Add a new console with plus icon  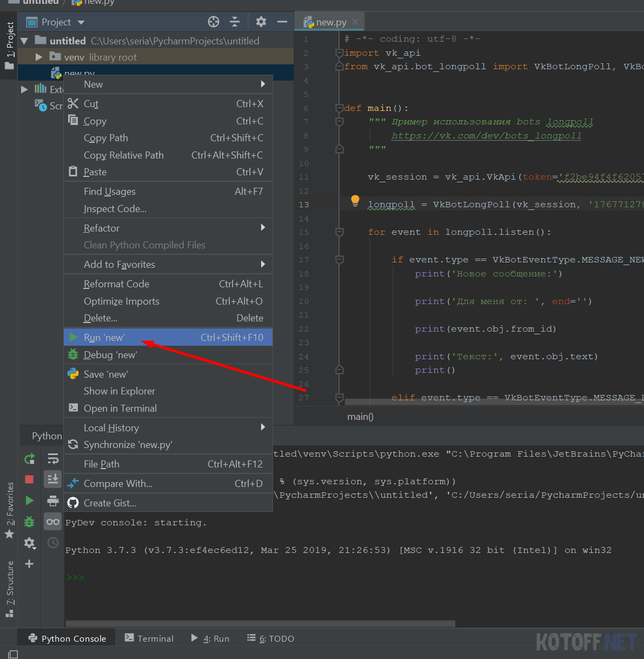pyautogui.click(x=29, y=564)
